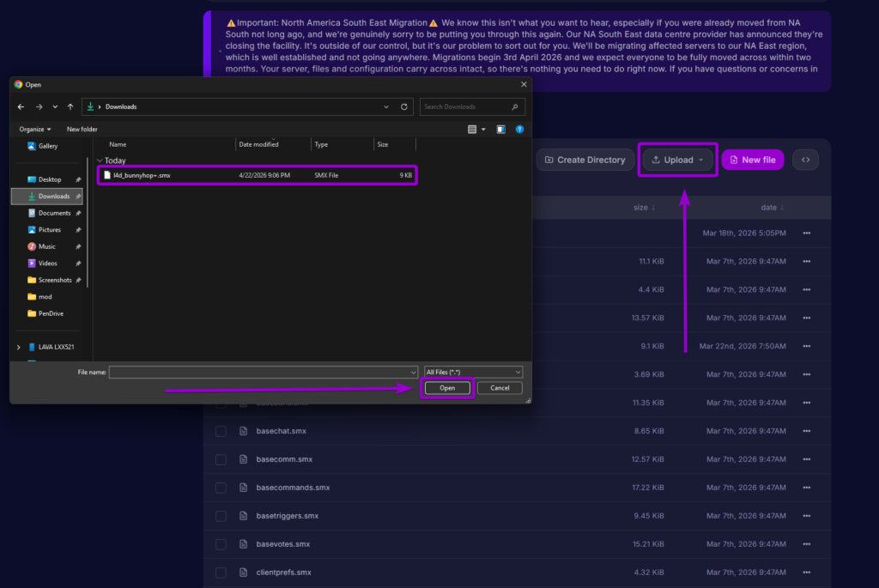The image size is (879, 588).
Task: Click the New file button
Action: 753,160
